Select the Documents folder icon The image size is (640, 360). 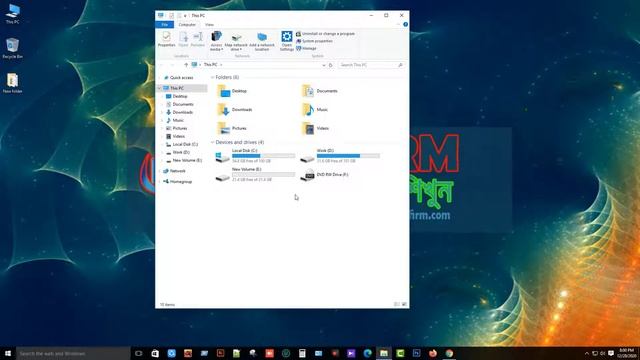point(308,91)
